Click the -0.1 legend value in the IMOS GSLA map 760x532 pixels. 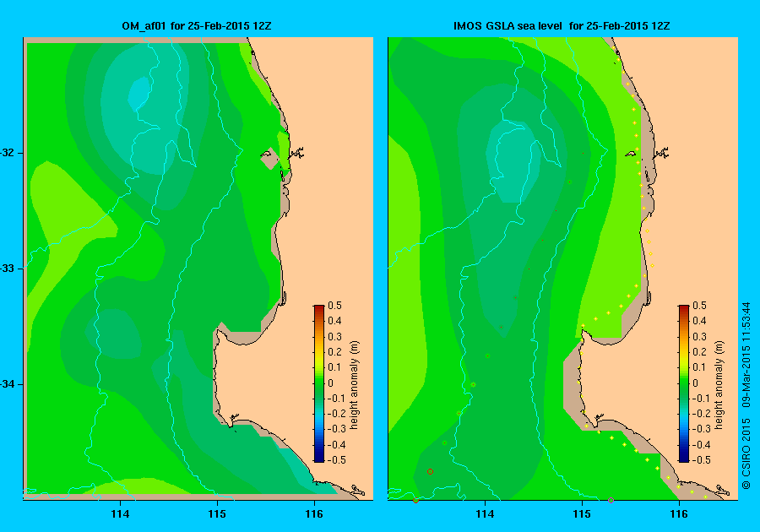pos(702,399)
